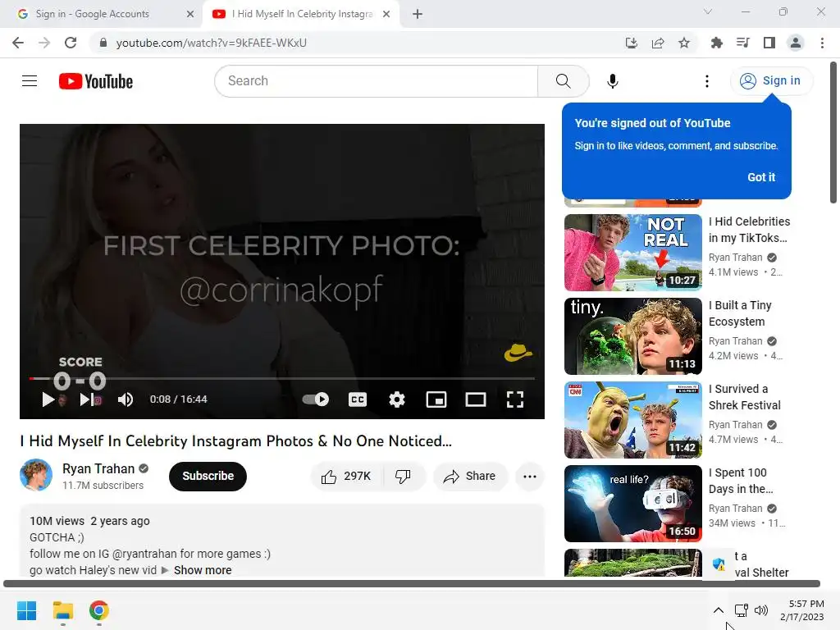Enter full screen mode
The height and width of the screenshot is (630, 840).
pyautogui.click(x=515, y=399)
